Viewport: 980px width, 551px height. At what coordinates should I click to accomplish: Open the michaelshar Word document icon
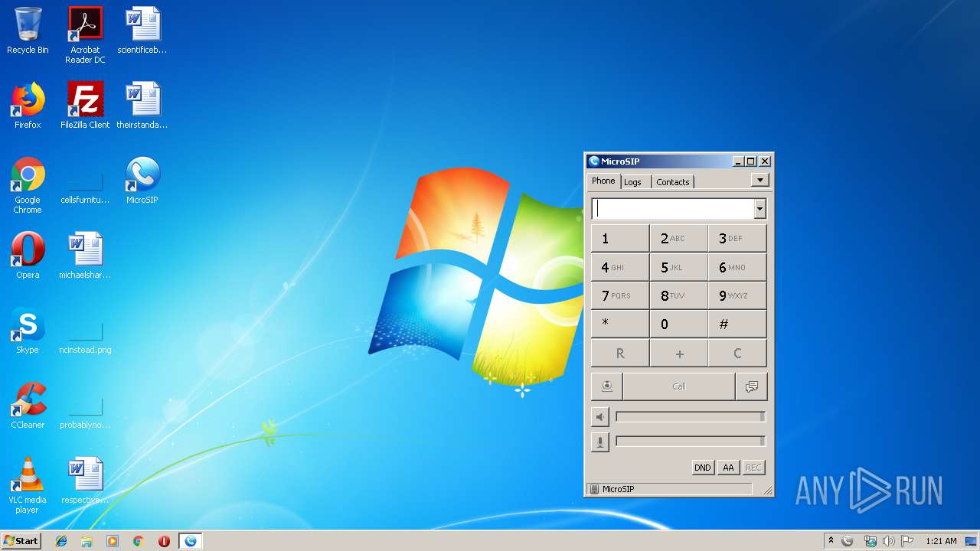(85, 256)
